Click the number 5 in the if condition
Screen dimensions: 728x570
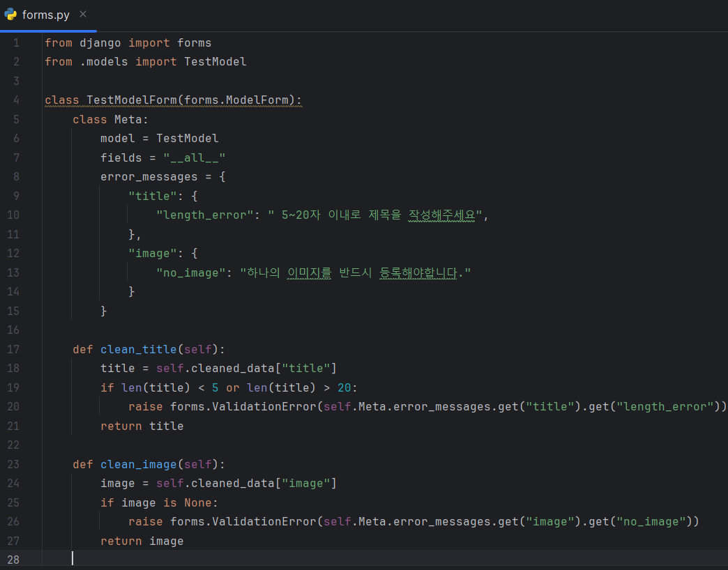tap(215, 387)
